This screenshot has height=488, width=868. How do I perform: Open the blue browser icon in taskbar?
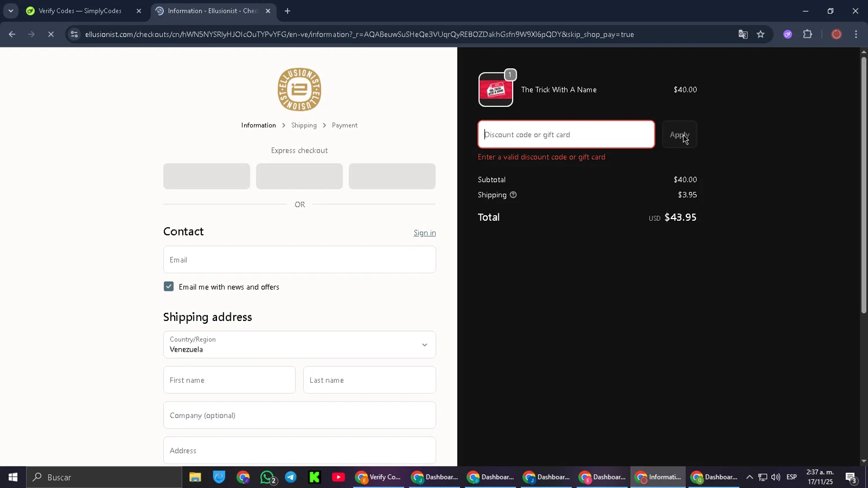[219, 478]
